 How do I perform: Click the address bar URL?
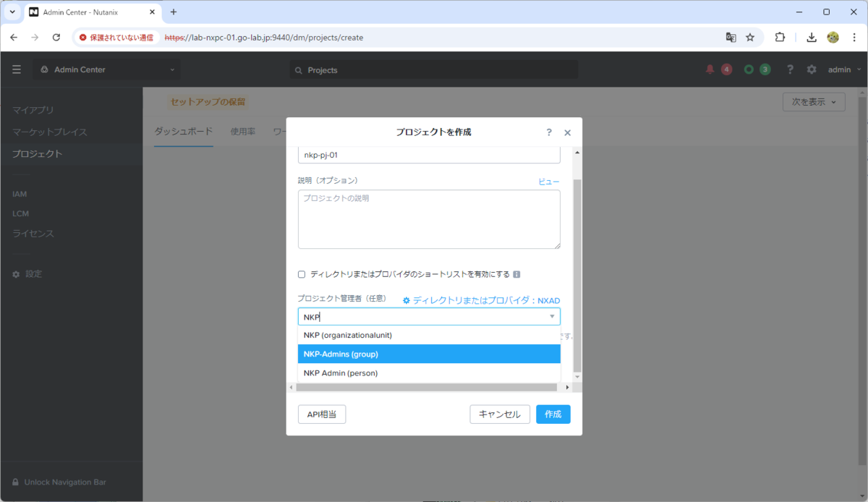pyautogui.click(x=264, y=38)
